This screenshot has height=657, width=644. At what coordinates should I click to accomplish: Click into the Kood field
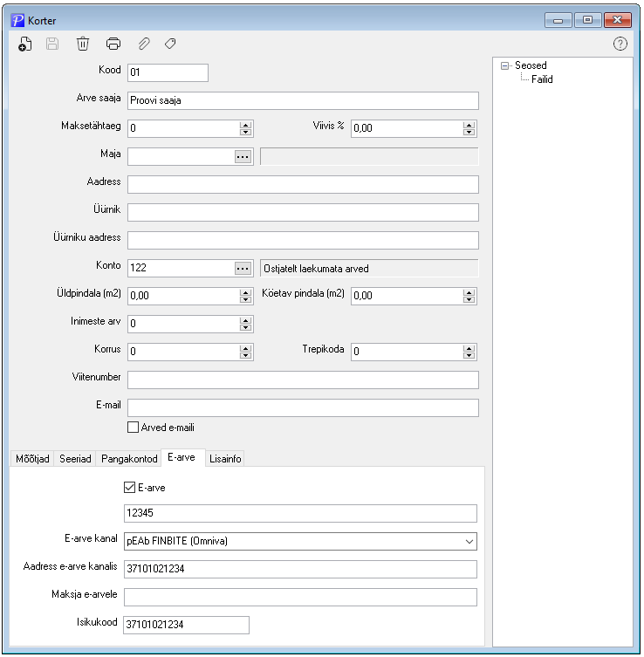click(x=168, y=72)
